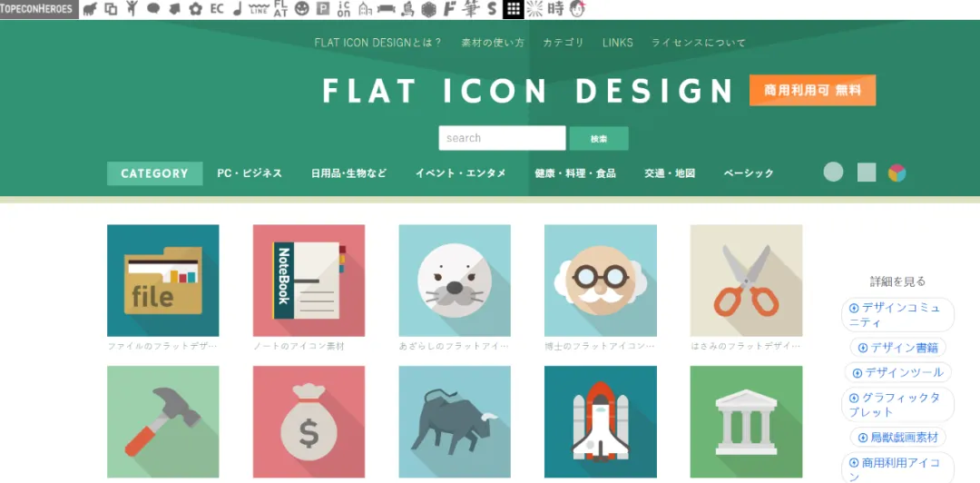The height and width of the screenshot is (483, 980).
Task: Open the dollar money bag icon thumbnail
Action: point(309,421)
